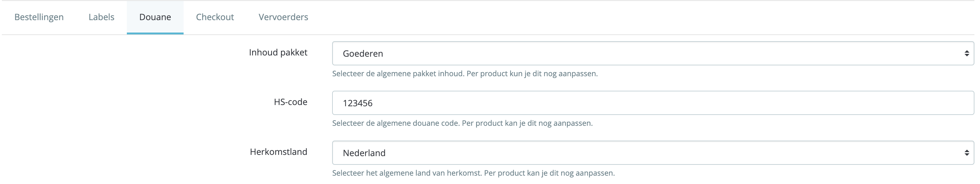Click the up-down chevron of Inhoud pakket
The height and width of the screenshot is (184, 980).
[x=966, y=53]
